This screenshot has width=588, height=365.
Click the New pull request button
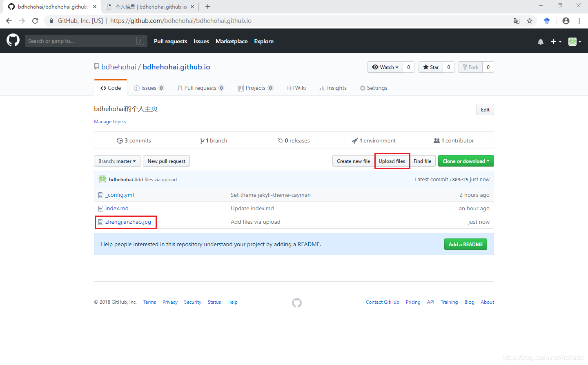pyautogui.click(x=166, y=161)
